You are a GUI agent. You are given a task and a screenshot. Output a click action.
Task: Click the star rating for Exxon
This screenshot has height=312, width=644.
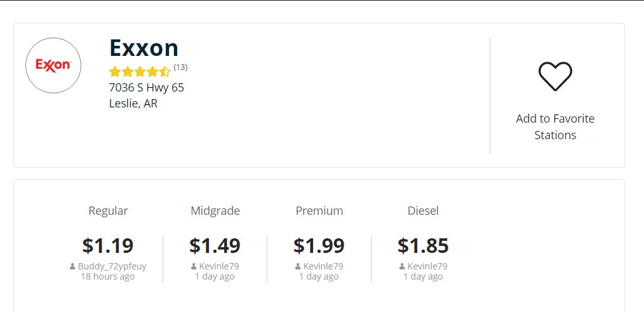click(x=140, y=72)
